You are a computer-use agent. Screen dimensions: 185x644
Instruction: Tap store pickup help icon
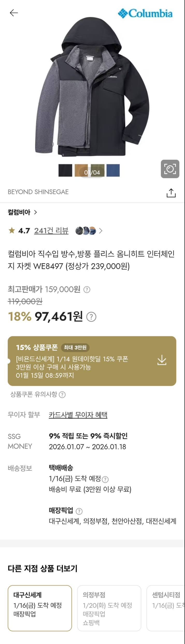pos(79,511)
